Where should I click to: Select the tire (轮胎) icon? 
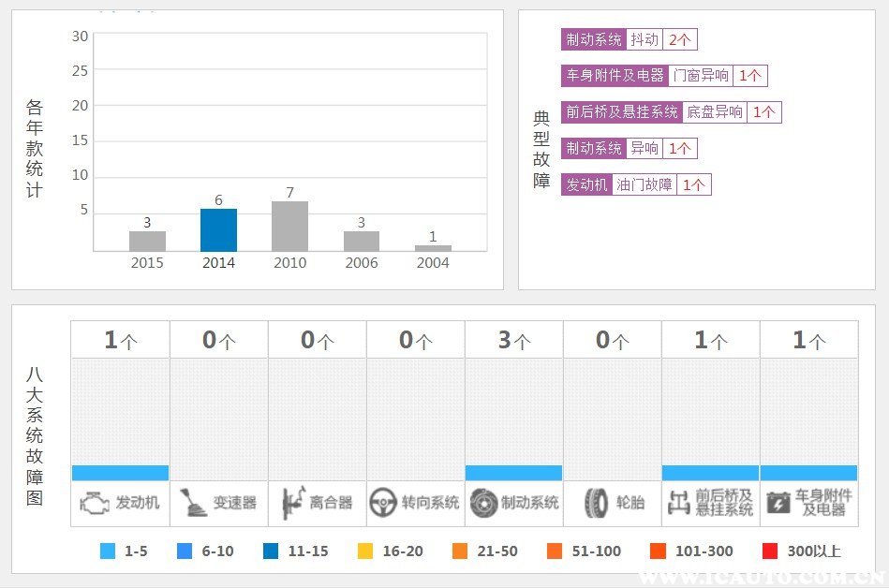click(x=596, y=503)
